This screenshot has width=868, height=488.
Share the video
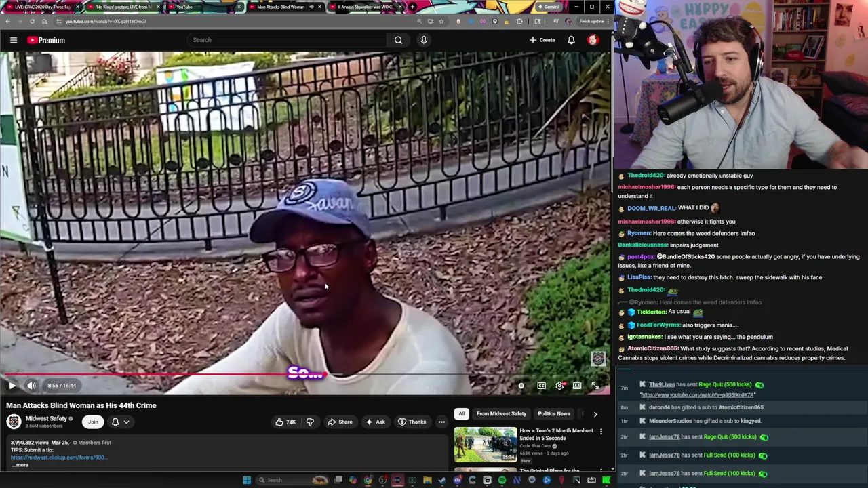340,422
